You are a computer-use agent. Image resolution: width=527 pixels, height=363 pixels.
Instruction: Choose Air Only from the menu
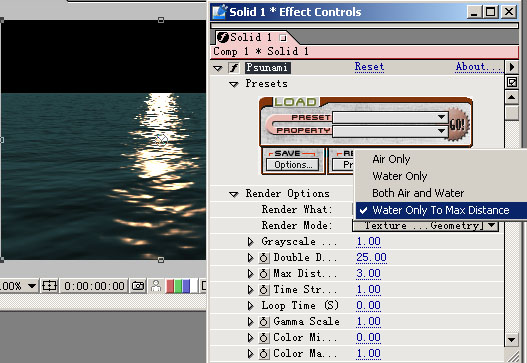391,159
